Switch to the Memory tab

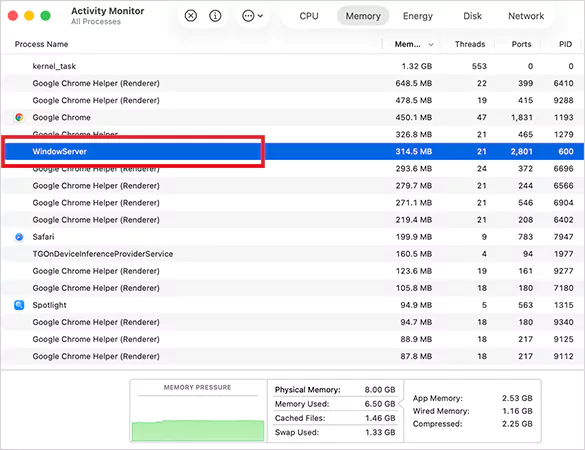point(363,16)
